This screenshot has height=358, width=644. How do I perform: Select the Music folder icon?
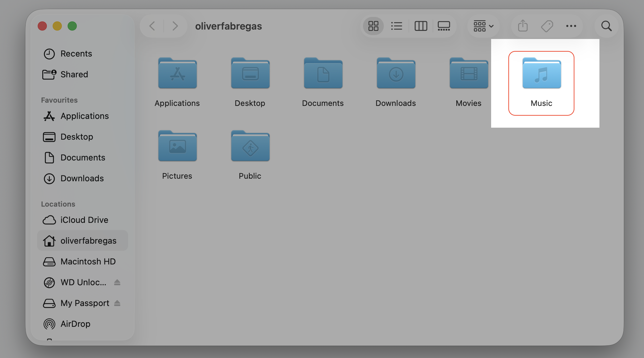point(542,73)
